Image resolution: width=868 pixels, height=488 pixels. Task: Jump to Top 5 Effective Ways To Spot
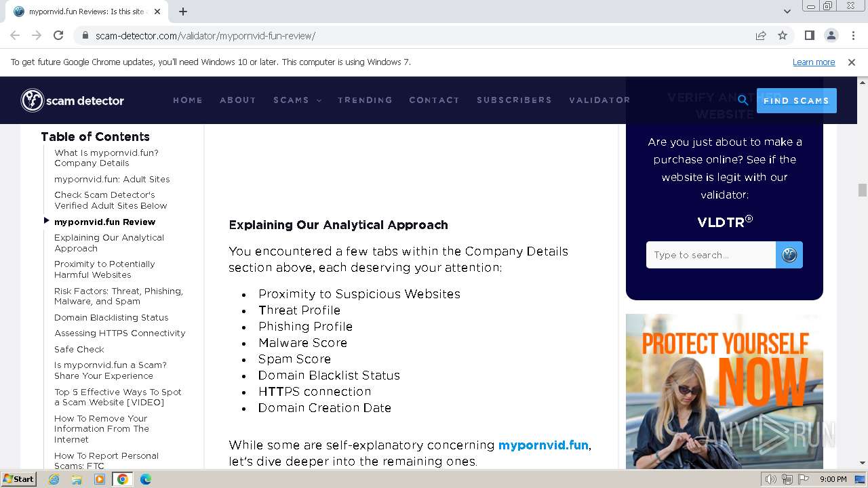tap(118, 397)
